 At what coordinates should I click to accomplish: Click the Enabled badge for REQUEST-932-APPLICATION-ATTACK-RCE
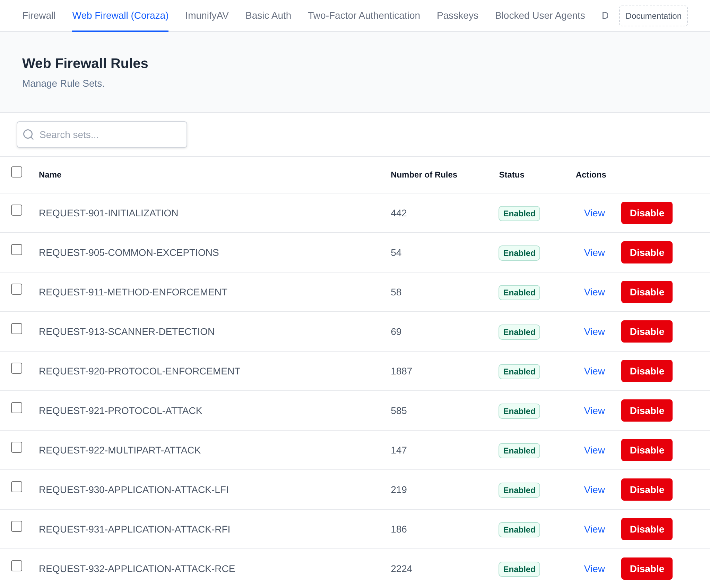[x=519, y=569]
